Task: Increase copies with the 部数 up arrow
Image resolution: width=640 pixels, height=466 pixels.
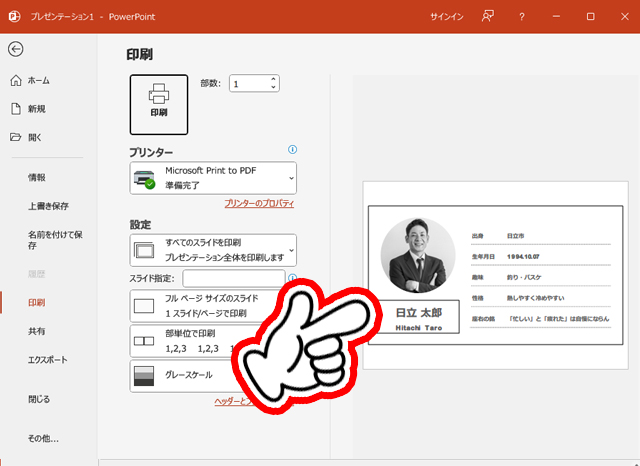Action: pos(273,79)
